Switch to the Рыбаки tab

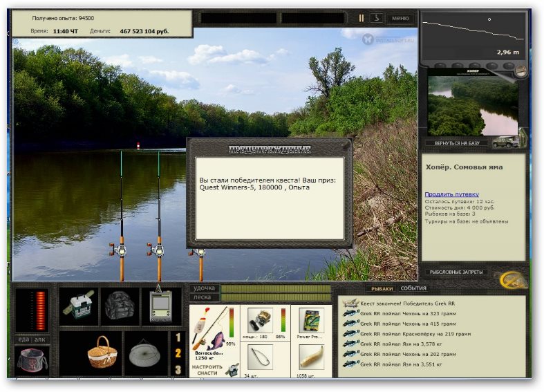(382, 288)
